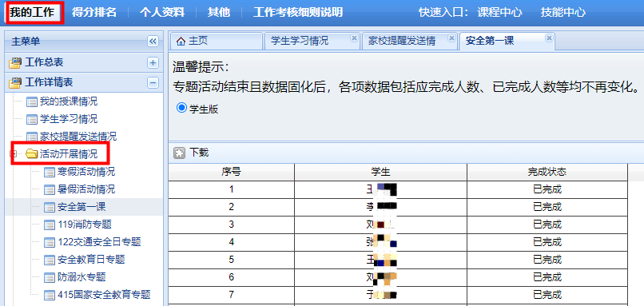Screen dimensions: 644x306
Task: Open 安全教育日专题 tree item
Action: point(91,259)
